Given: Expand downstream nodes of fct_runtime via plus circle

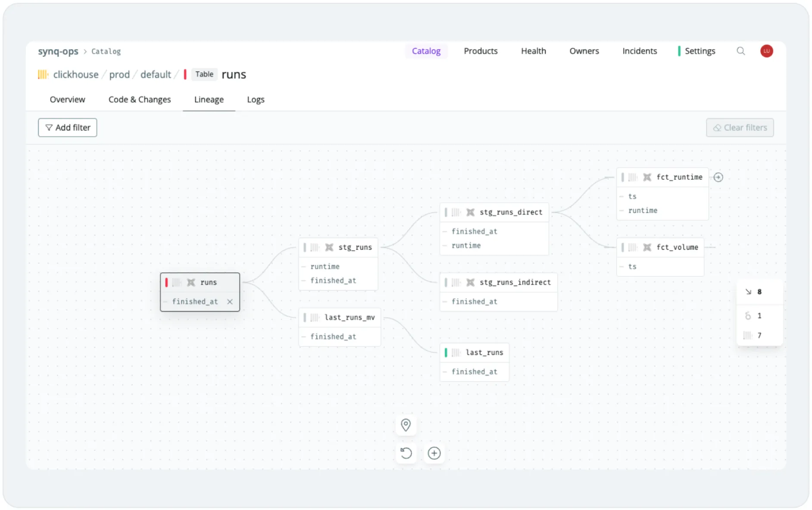Looking at the screenshot, I should 718,177.
